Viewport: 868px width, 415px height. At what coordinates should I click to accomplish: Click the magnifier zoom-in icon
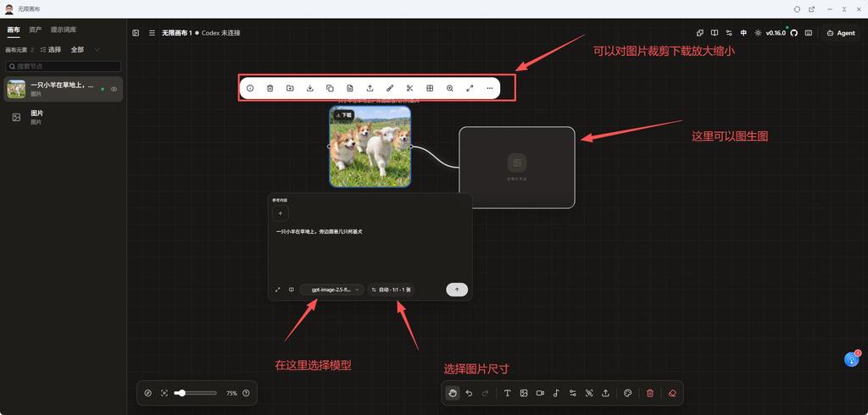pos(449,88)
